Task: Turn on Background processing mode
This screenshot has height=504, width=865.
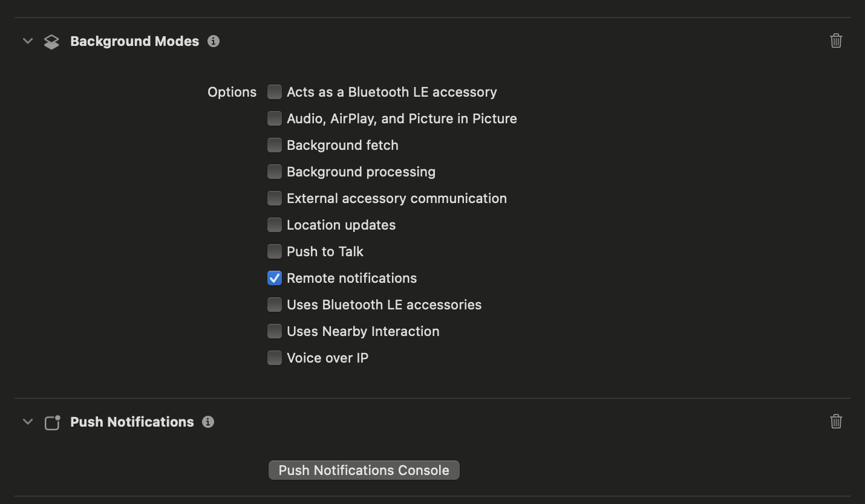Action: click(x=275, y=172)
